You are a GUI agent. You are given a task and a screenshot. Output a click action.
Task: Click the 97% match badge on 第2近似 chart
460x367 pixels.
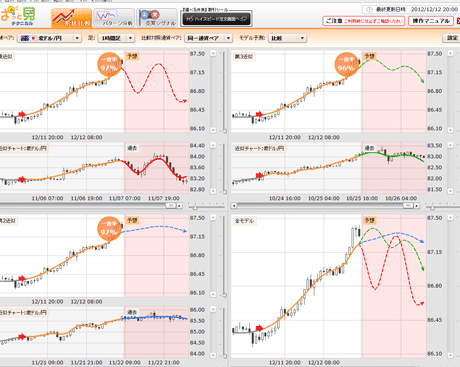(x=109, y=229)
